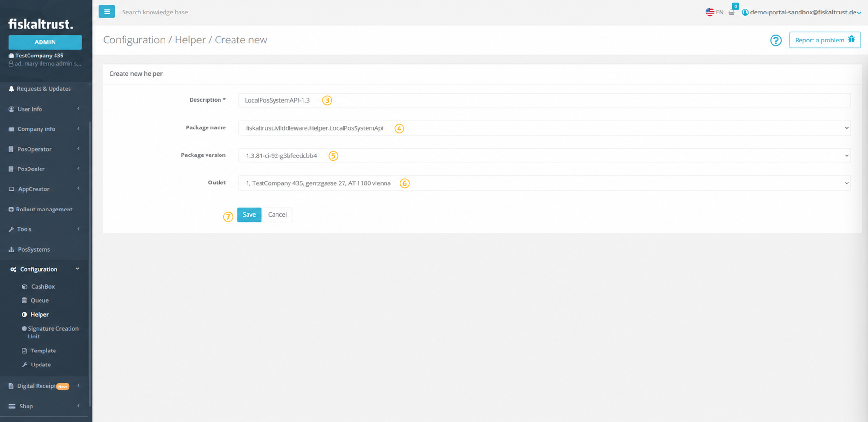868x422 pixels.
Task: Open the Package version dropdown
Action: 544,155
